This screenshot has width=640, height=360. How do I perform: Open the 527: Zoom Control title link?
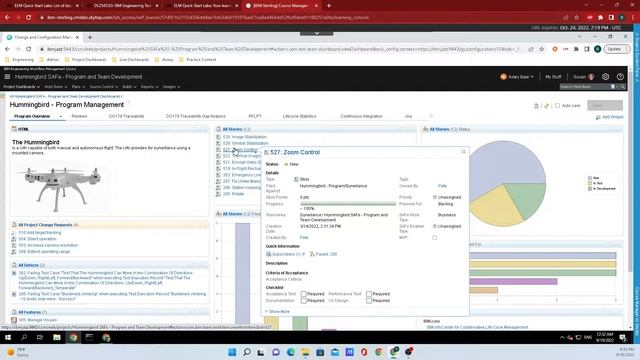click(295, 152)
